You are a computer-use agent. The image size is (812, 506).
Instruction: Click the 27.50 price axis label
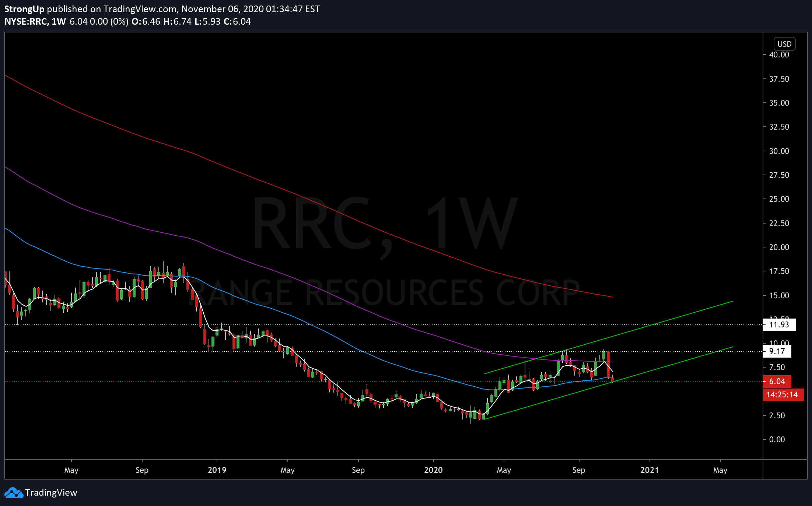pos(779,175)
